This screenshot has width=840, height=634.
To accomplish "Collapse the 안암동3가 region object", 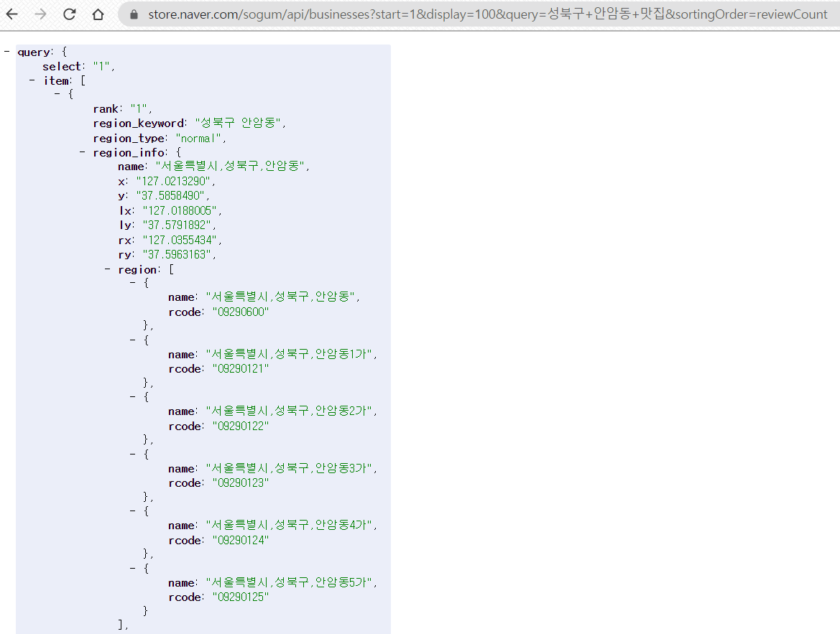I will coord(132,453).
